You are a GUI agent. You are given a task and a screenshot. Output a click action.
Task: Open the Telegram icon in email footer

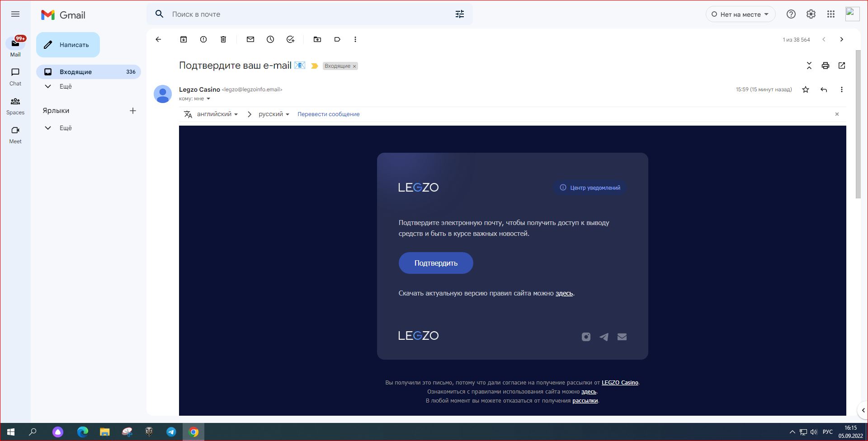pos(604,337)
